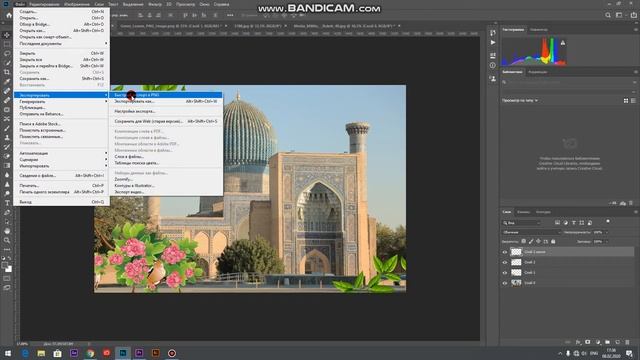Click Сохранить как... menu entry

[x=61, y=78]
